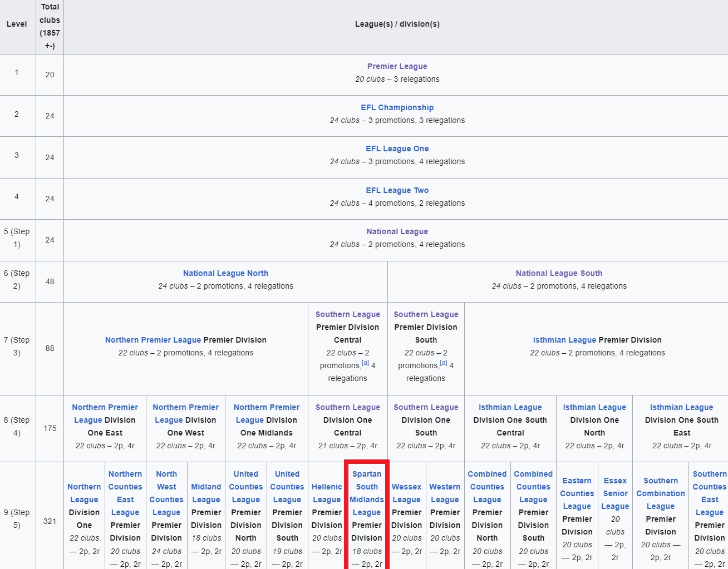This screenshot has height=569, width=728.
Task: Open Combined Counties League link for Premier Division South
Action: coord(533,487)
